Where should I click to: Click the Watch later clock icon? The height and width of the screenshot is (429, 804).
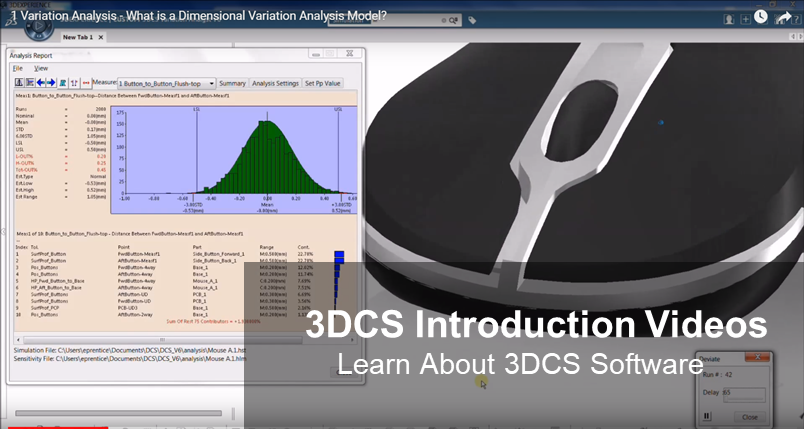[761, 17]
